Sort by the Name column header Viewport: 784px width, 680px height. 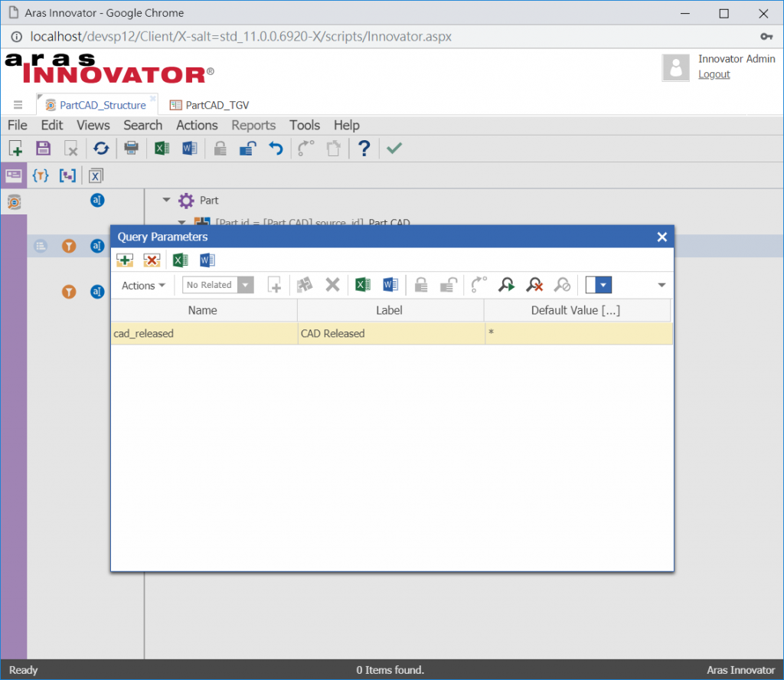click(204, 310)
